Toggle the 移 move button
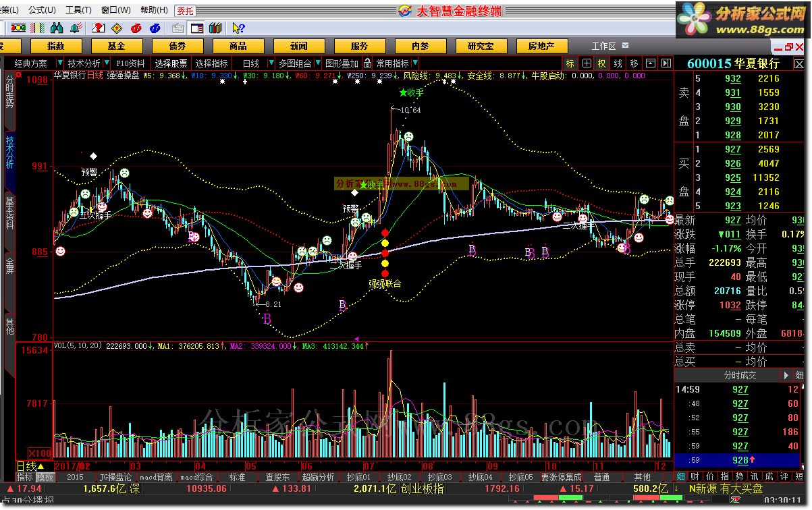Viewport: 812px width, 510px height. tap(634, 63)
